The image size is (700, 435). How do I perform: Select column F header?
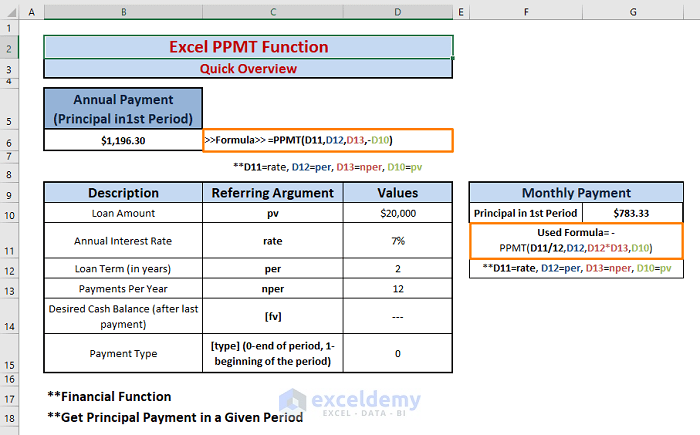click(x=526, y=12)
